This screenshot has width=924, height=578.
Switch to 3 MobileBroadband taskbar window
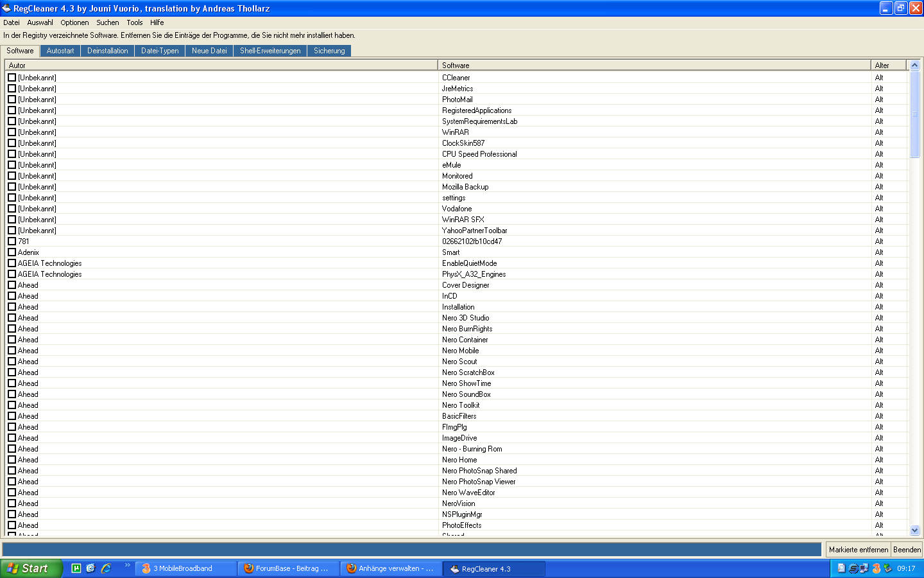tap(186, 568)
